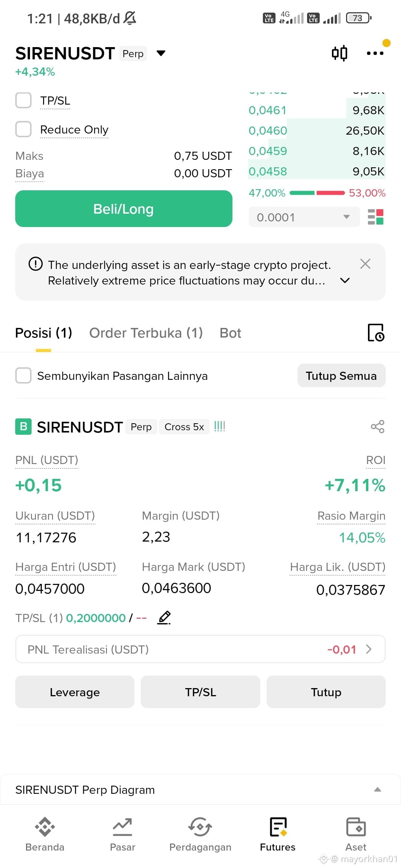Tap the Tutup Semua button
The height and width of the screenshot is (868, 401).
[x=341, y=375]
